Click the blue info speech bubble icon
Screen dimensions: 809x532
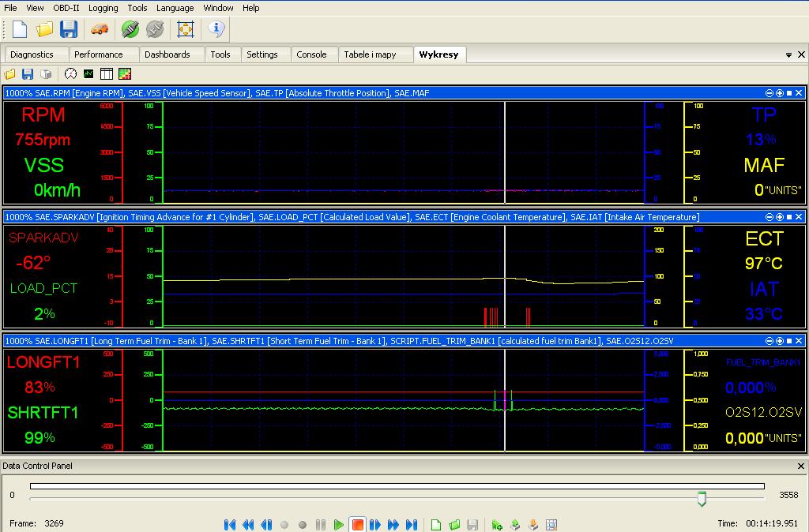(216, 29)
